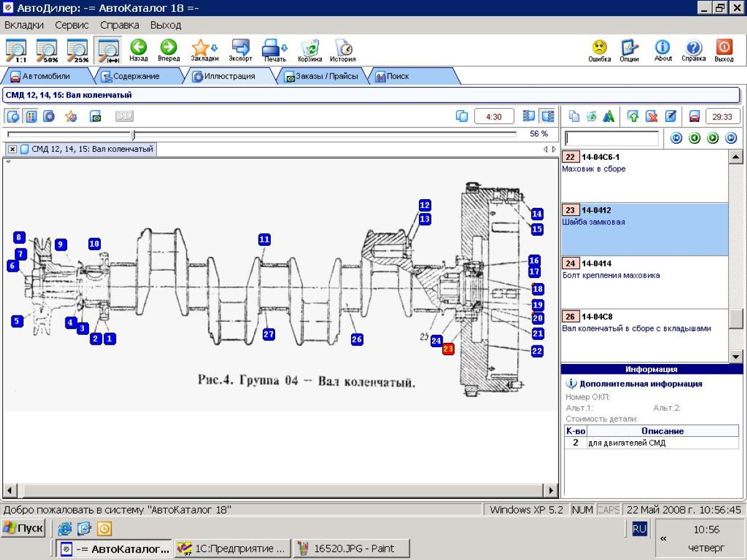Viewport: 747px width, 560px height.
Task: Set illustration zoom to 1:1
Action: pyautogui.click(x=16, y=50)
